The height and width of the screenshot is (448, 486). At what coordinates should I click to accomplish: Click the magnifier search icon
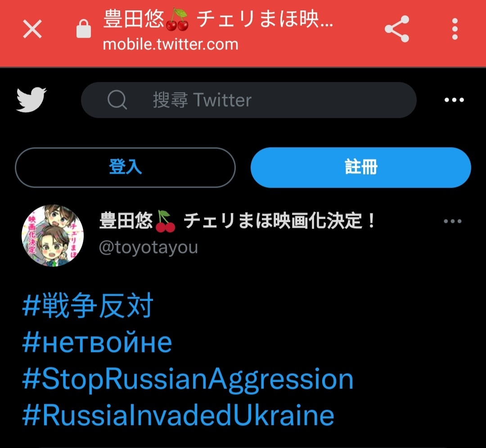pos(117,100)
